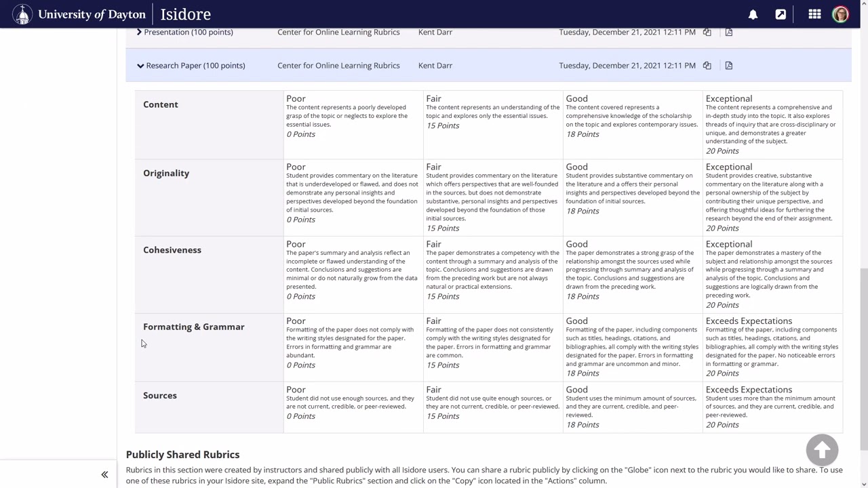Open the notifications bell icon
Viewport: 868px width, 488px height.
pyautogui.click(x=753, y=14)
